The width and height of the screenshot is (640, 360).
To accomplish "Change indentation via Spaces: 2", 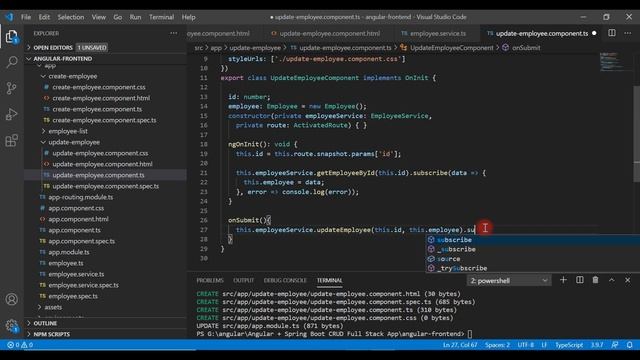I will coord(498,345).
